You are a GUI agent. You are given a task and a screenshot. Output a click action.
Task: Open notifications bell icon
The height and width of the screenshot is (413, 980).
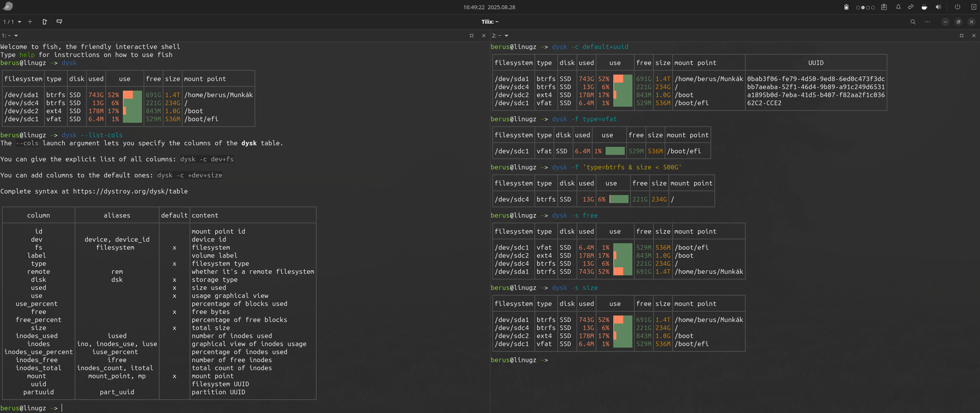tap(898, 7)
